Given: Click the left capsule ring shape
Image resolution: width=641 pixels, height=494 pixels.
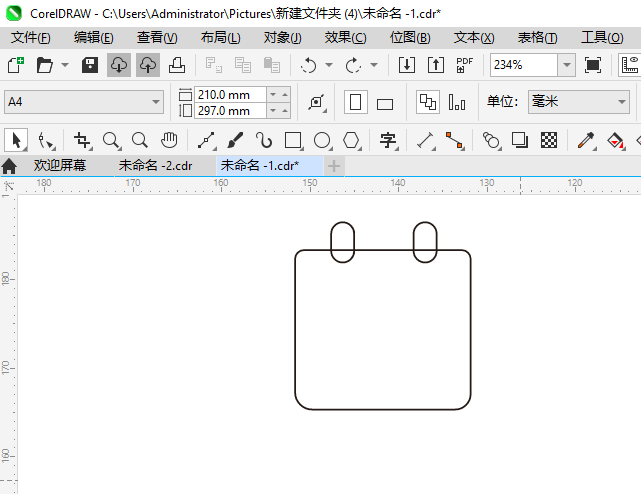Looking at the screenshot, I should point(343,242).
